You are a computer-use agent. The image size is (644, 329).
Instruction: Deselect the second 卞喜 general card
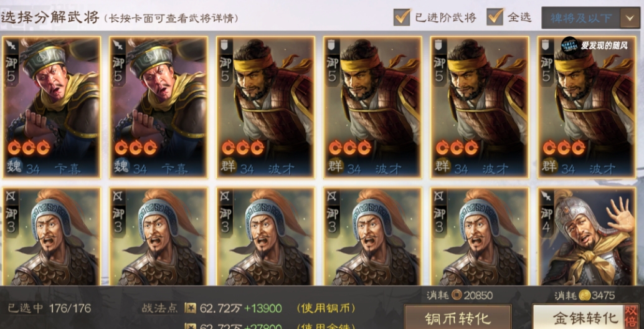[x=159, y=108]
